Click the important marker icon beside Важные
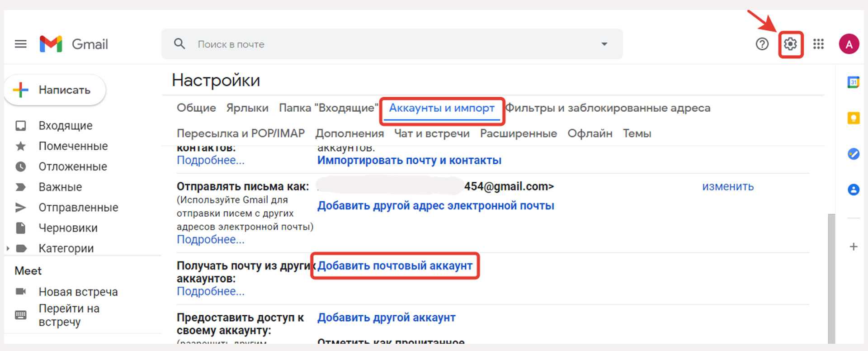 coord(20,187)
